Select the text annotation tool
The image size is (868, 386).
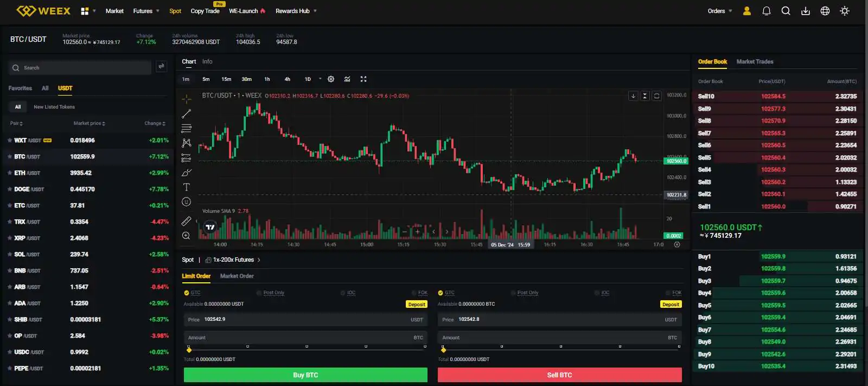pyautogui.click(x=186, y=187)
